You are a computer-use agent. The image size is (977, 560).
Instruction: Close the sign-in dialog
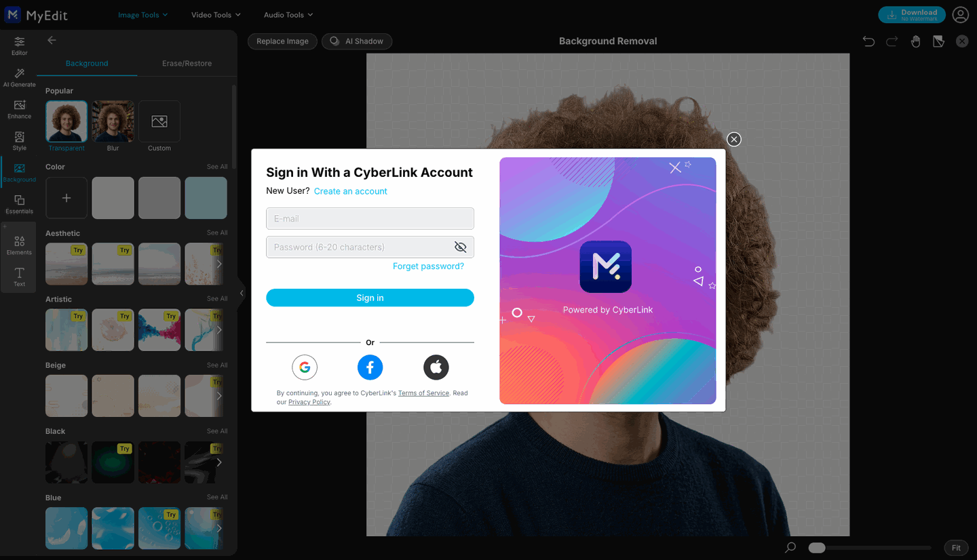click(x=734, y=139)
